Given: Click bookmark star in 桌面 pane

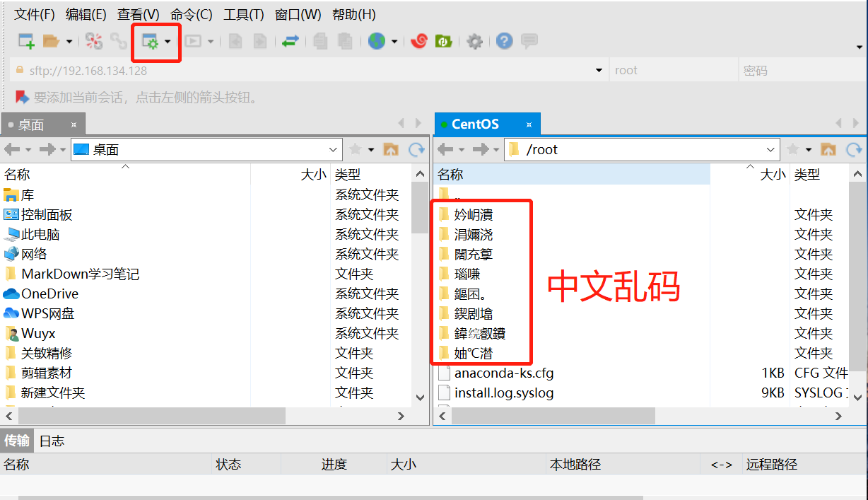Looking at the screenshot, I should coord(356,149).
